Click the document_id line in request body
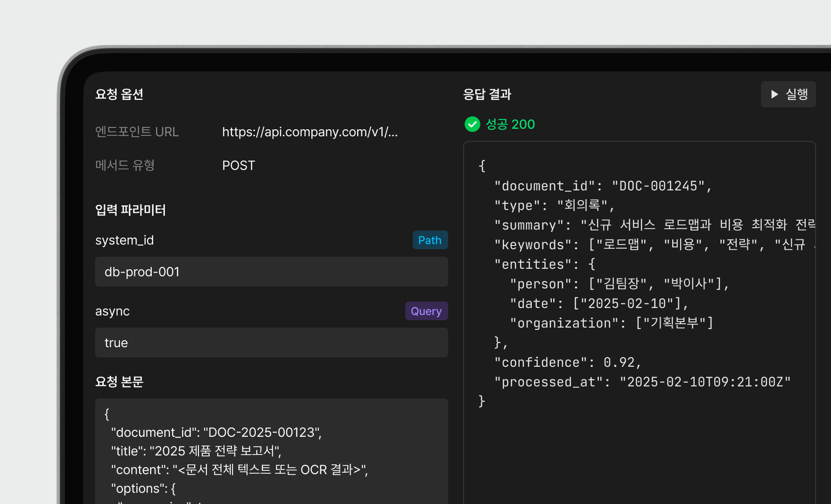The height and width of the screenshot is (504, 831). click(x=216, y=433)
